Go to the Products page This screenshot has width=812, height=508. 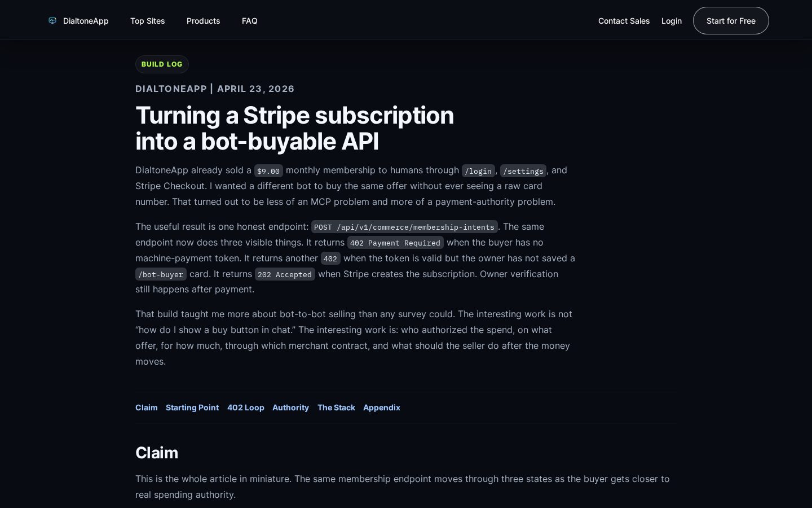pos(204,21)
